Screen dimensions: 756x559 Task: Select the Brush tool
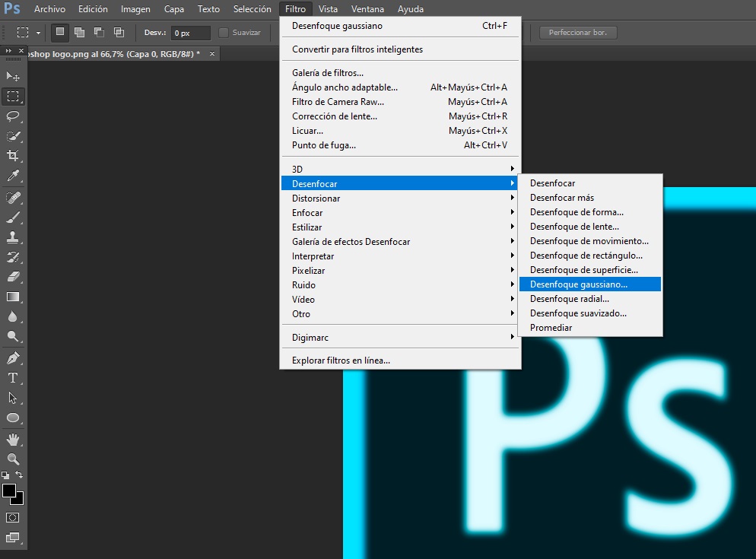(x=13, y=218)
